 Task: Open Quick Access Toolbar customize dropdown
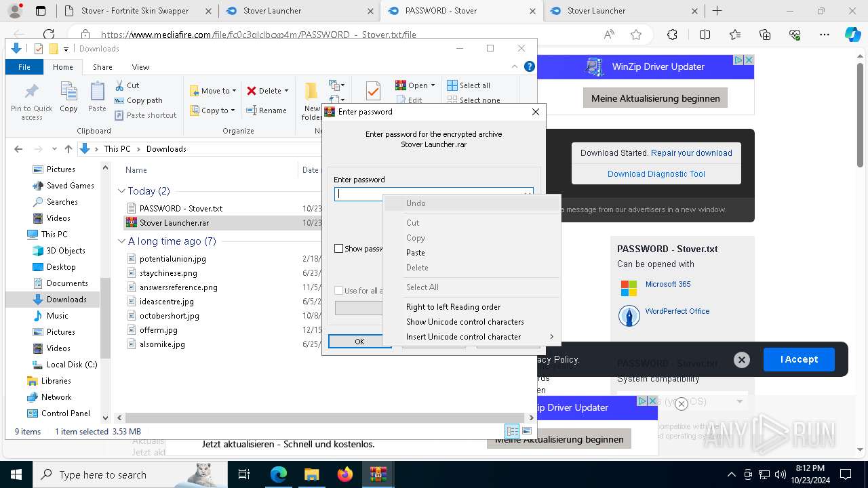[x=66, y=49]
